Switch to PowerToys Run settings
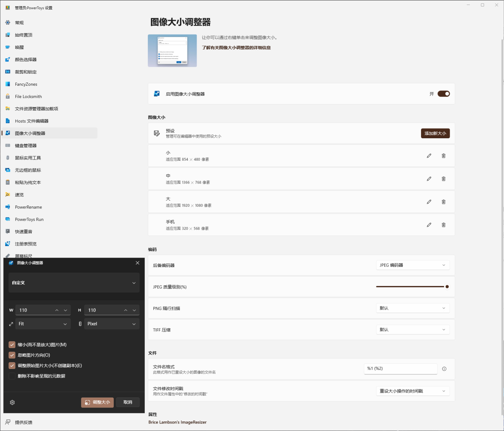This screenshot has height=431, width=504. 50,219
